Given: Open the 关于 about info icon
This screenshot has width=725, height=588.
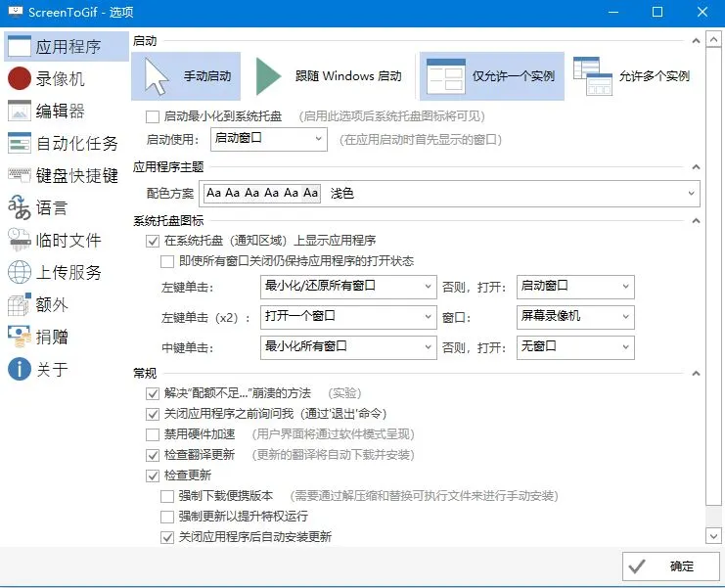Looking at the screenshot, I should (20, 369).
